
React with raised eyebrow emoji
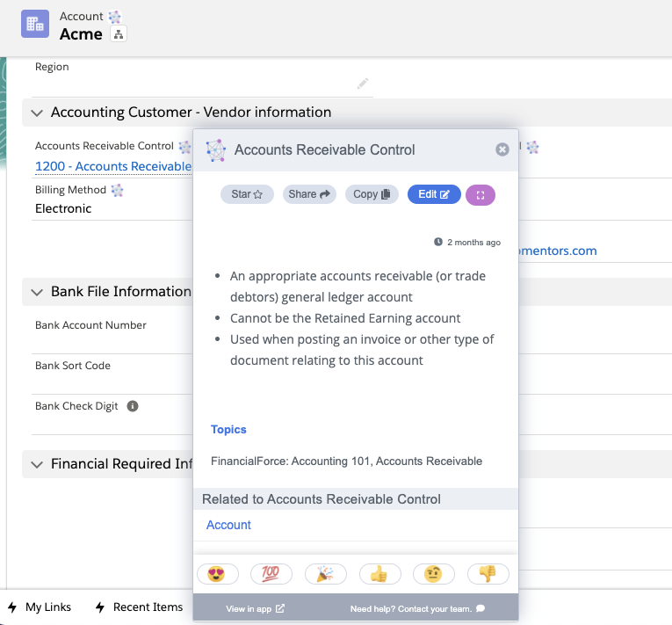tap(434, 574)
